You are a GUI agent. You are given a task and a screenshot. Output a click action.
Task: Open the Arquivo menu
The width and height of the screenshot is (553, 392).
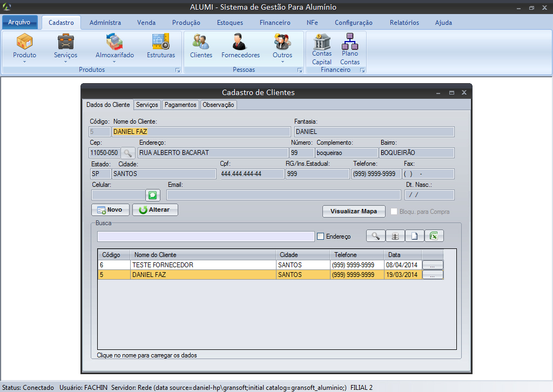[19, 22]
